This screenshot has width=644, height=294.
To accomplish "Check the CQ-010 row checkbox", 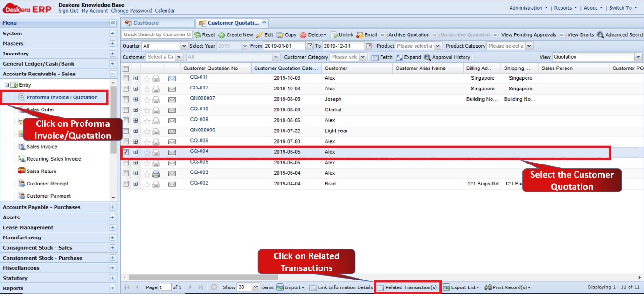I will (x=125, y=110).
